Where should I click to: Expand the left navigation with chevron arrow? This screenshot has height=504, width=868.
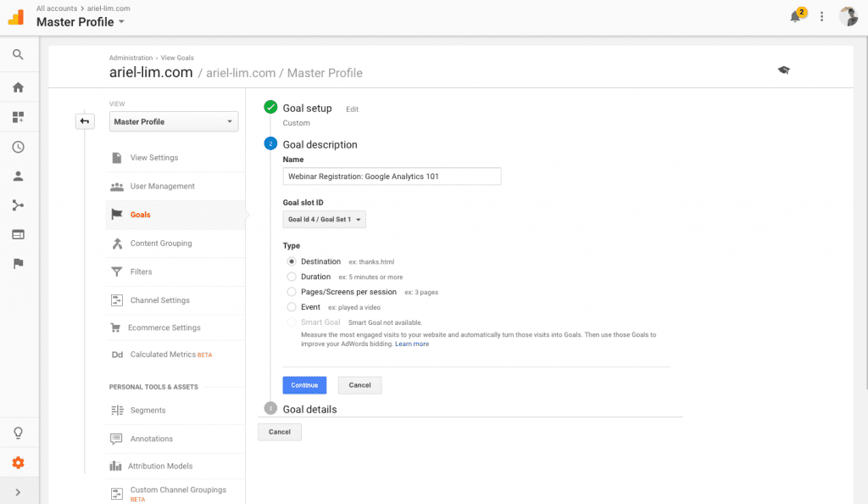coord(19,492)
